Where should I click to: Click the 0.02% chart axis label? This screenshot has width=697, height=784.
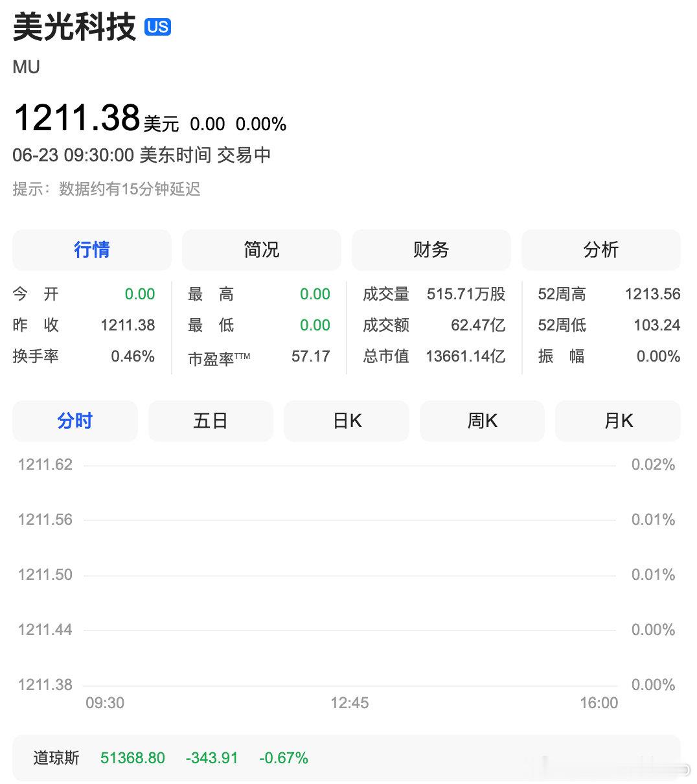pos(653,465)
